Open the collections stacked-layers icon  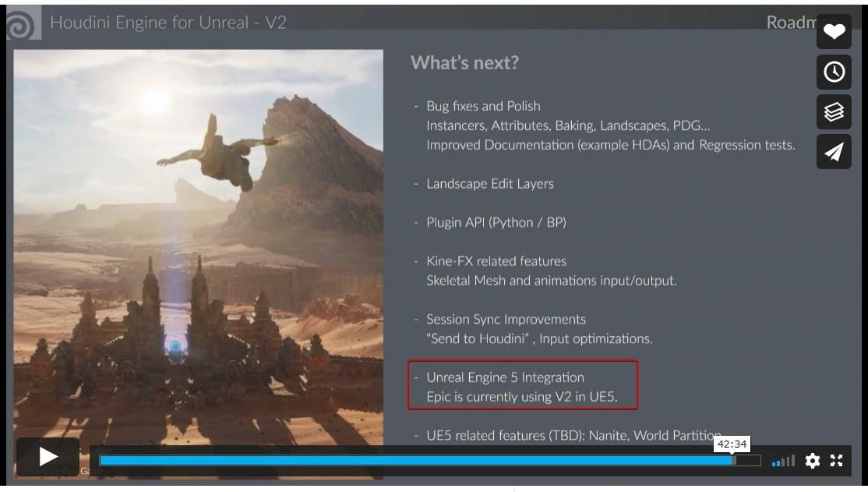click(x=834, y=112)
